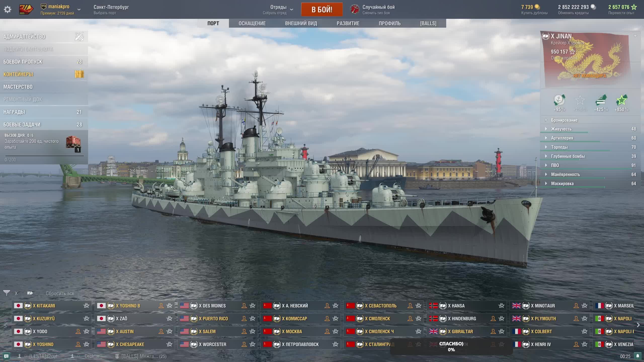The height and width of the screenshot is (362, 644).
Task: Click the Jinan ship class icon
Action: tap(545, 36)
